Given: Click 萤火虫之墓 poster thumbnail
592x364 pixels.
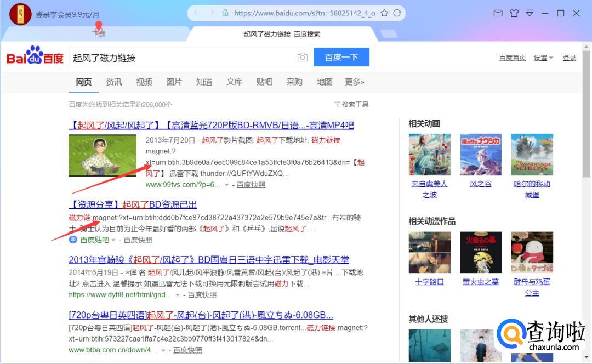Looking at the screenshot, I should tap(481, 252).
